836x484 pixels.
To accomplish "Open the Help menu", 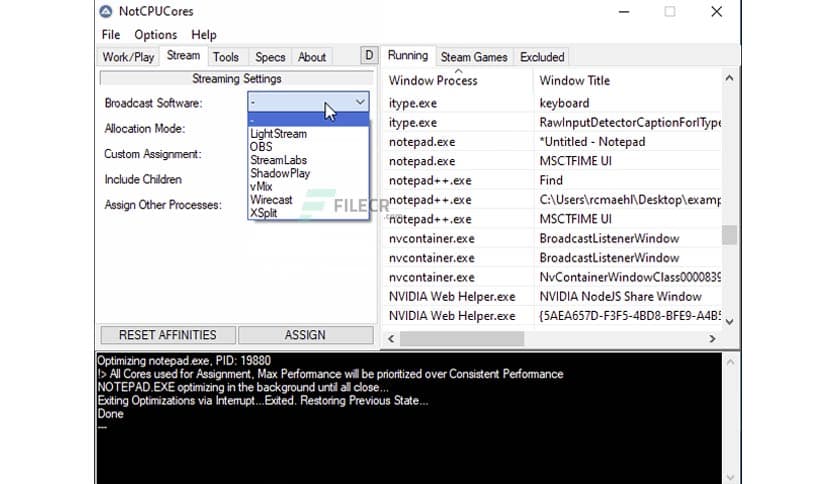I will click(x=204, y=35).
